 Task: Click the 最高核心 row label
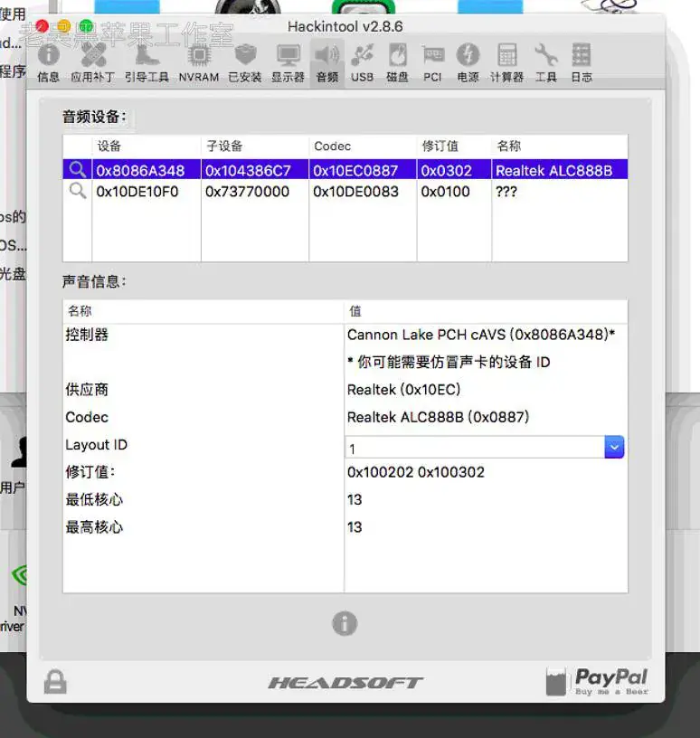(94, 527)
